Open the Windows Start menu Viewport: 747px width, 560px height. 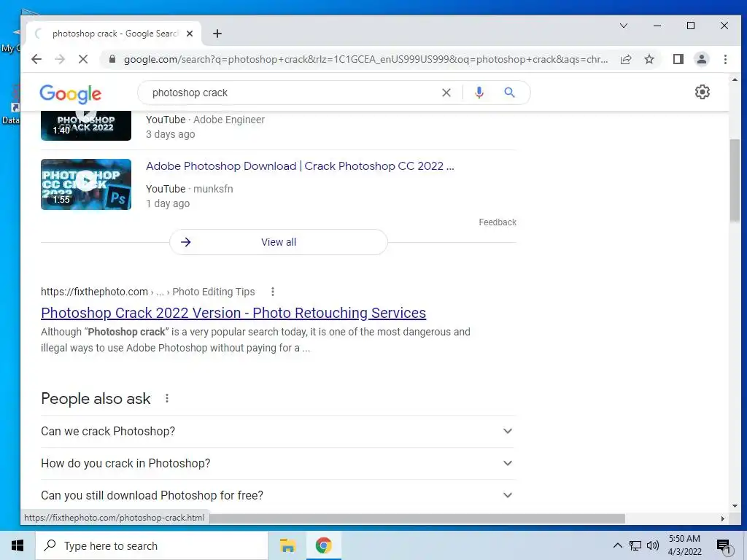click(18, 545)
